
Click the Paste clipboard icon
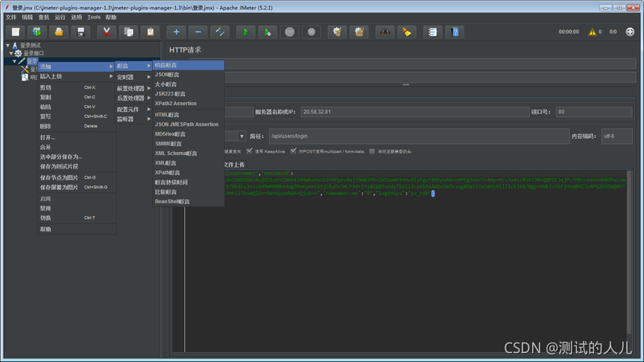pyautogui.click(x=151, y=32)
